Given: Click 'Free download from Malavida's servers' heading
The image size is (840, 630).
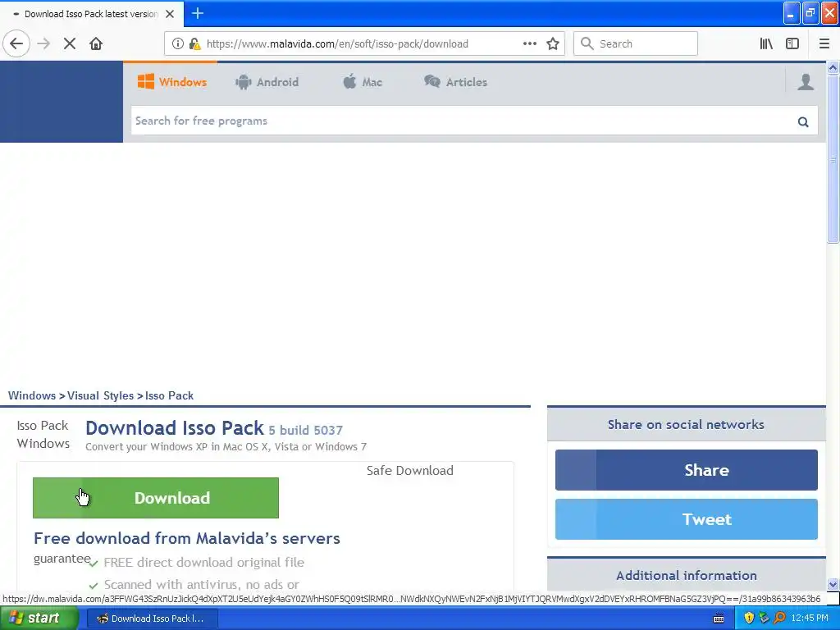Looking at the screenshot, I should pyautogui.click(x=187, y=538).
